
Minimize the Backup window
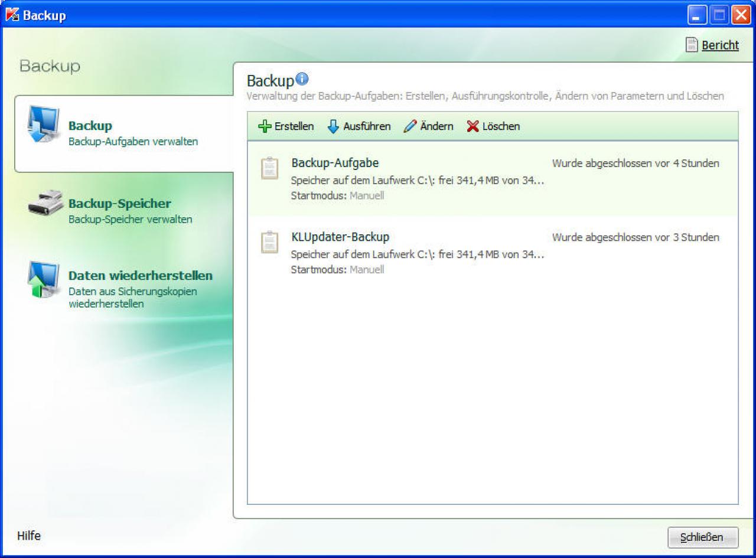pos(698,15)
